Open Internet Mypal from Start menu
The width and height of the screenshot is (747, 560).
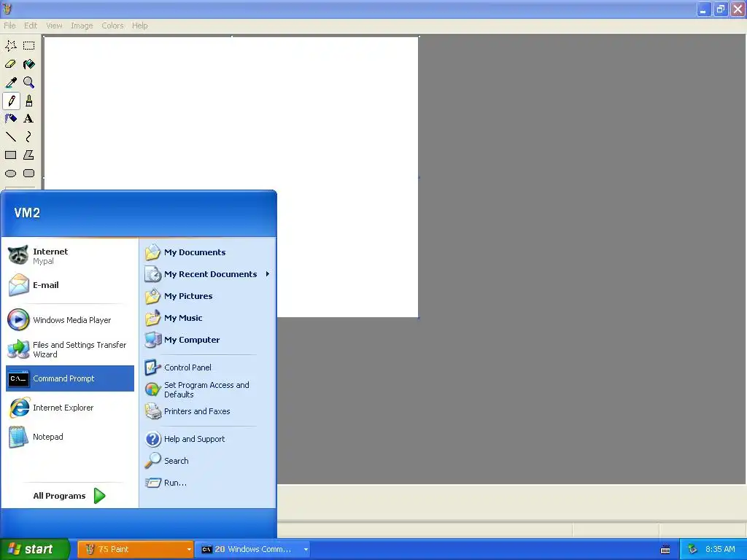(x=70, y=256)
